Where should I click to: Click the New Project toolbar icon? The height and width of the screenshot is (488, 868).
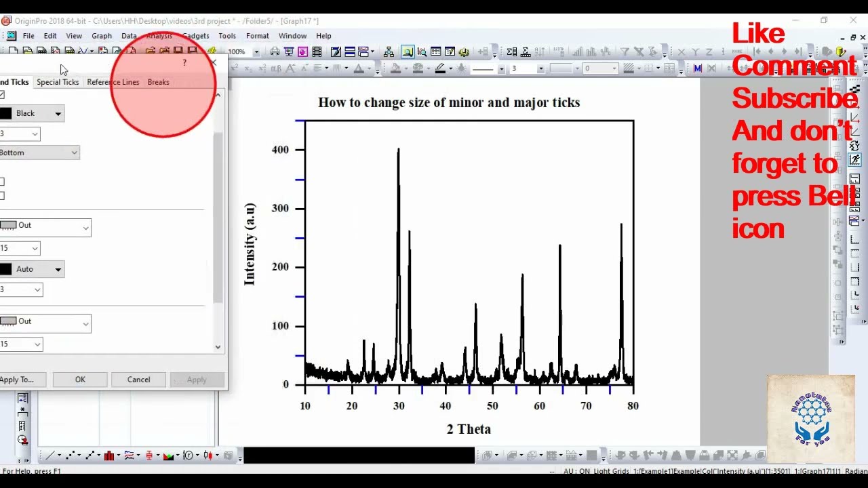(x=14, y=52)
